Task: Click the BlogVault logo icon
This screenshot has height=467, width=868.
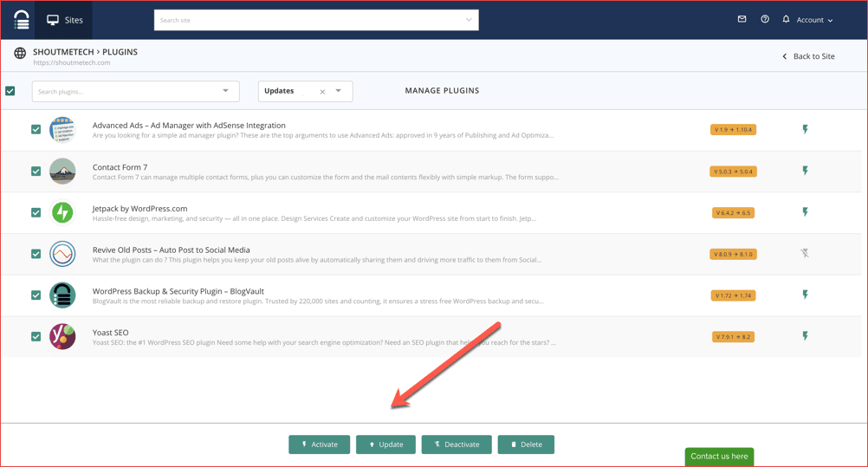Action: (21, 20)
